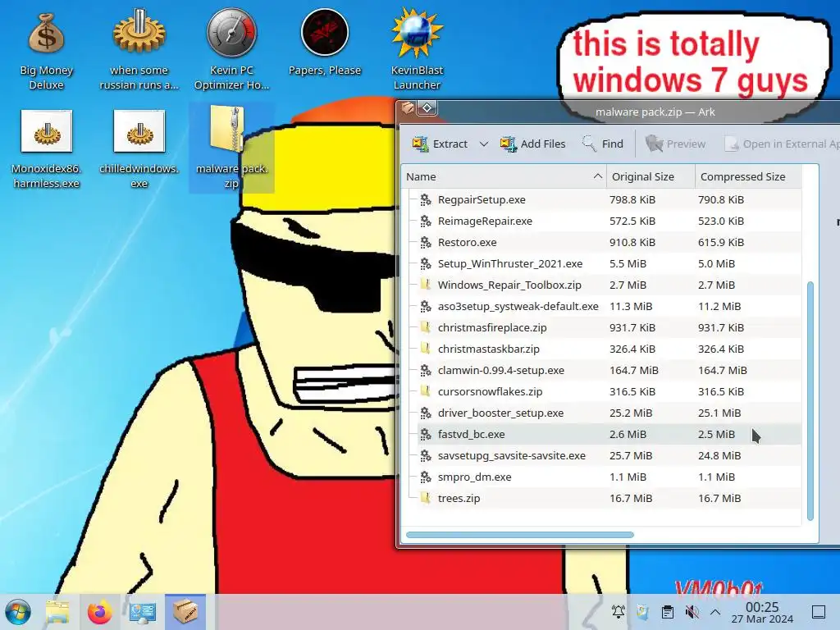
Task: Click the 164.7 MiB original size cell
Action: click(x=634, y=370)
